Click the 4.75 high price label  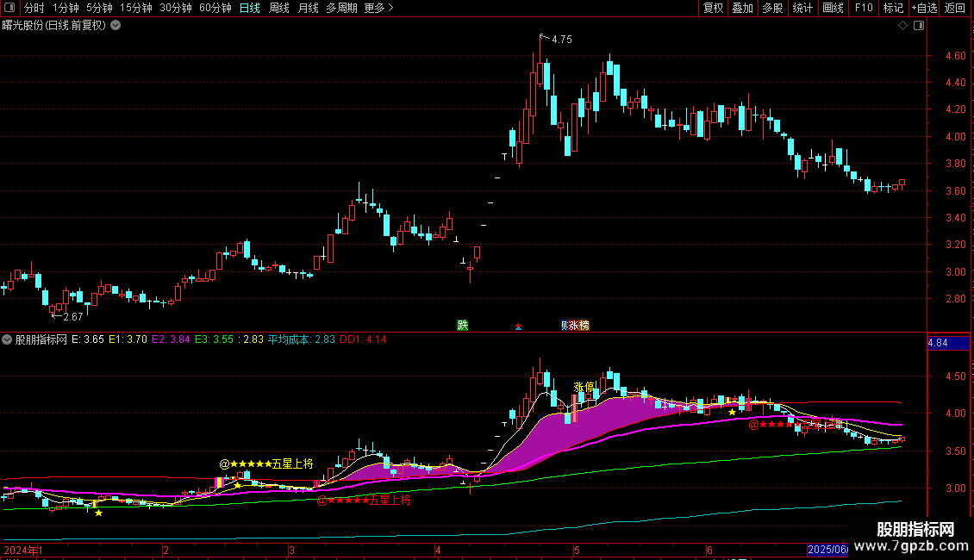(x=561, y=39)
